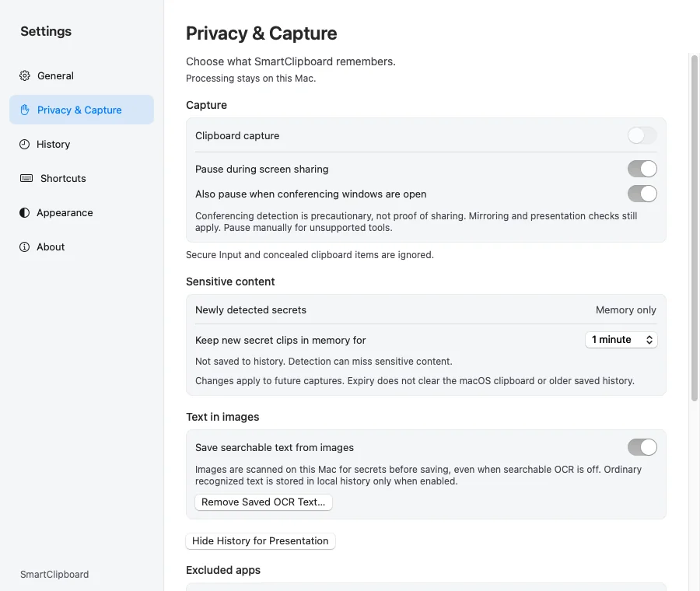Click the History clock icon

point(25,144)
